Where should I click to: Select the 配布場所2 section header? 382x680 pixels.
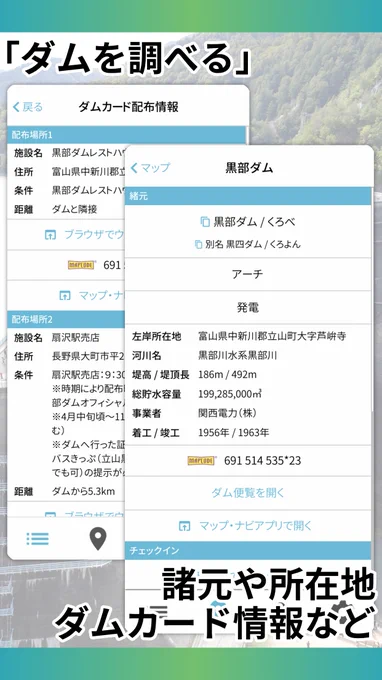click(66, 320)
